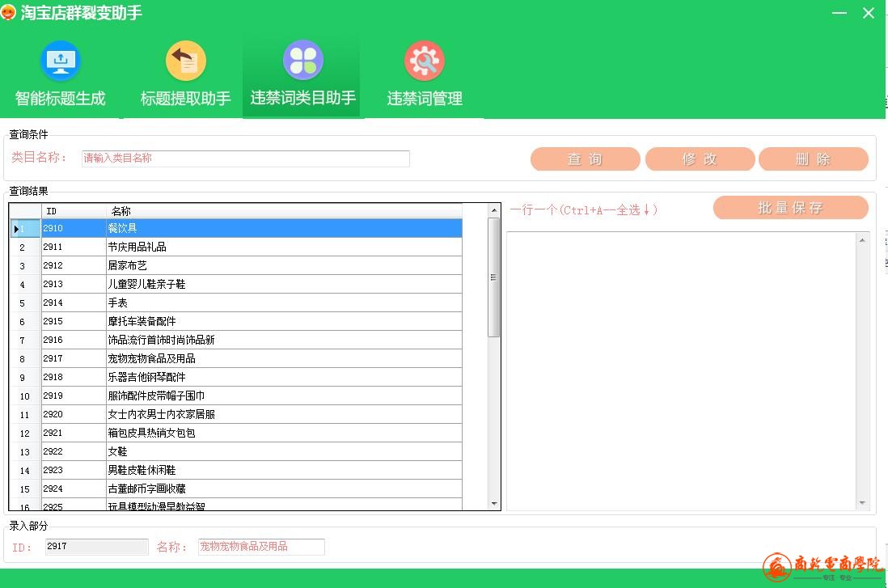The width and height of the screenshot is (888, 588).
Task: Click row header number 5
Action: coord(26,303)
